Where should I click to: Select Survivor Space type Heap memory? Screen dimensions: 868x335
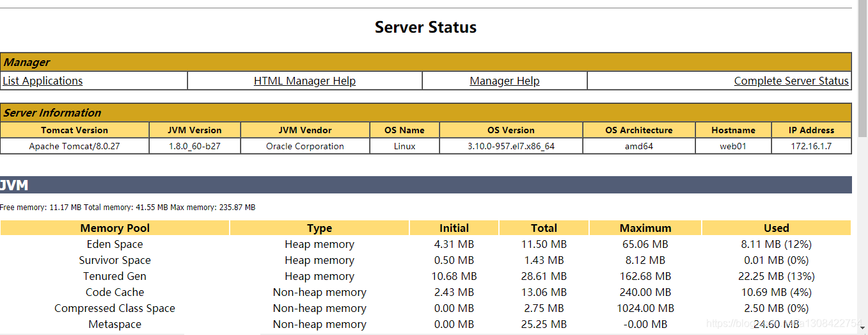click(319, 260)
